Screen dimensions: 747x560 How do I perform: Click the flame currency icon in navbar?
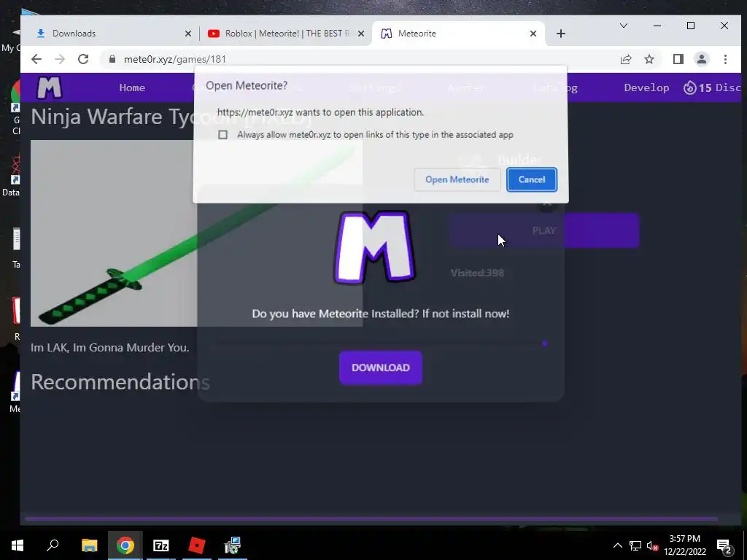pyautogui.click(x=689, y=87)
